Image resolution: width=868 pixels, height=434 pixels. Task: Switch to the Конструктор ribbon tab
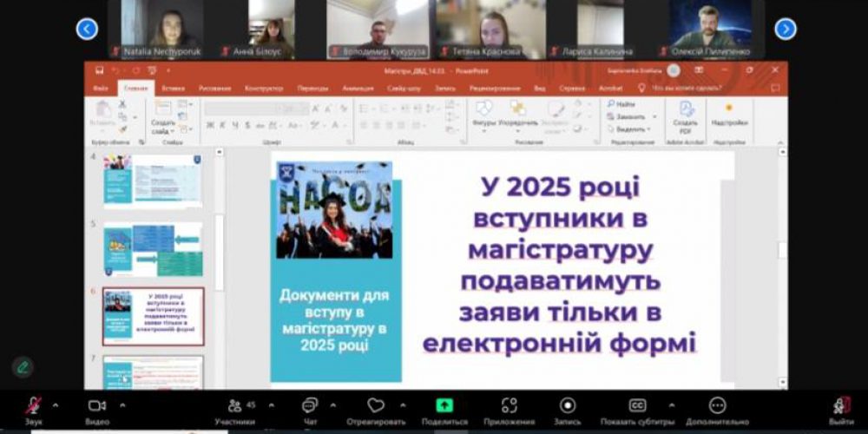264,89
